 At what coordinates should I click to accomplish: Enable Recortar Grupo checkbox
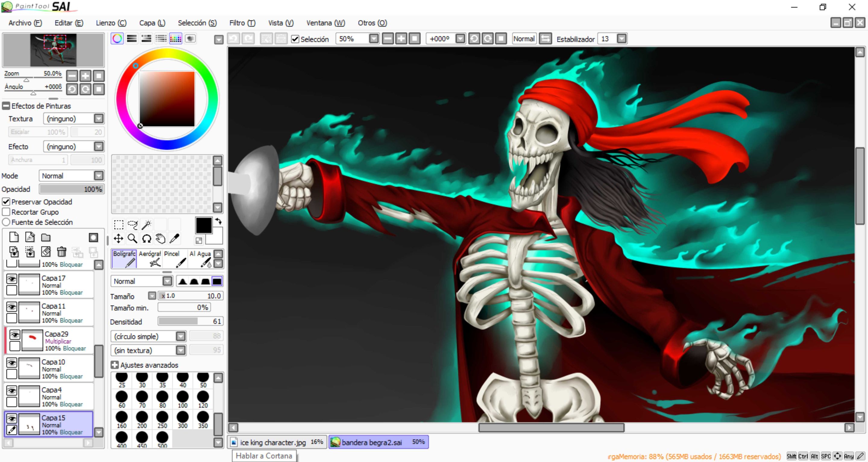coord(6,212)
